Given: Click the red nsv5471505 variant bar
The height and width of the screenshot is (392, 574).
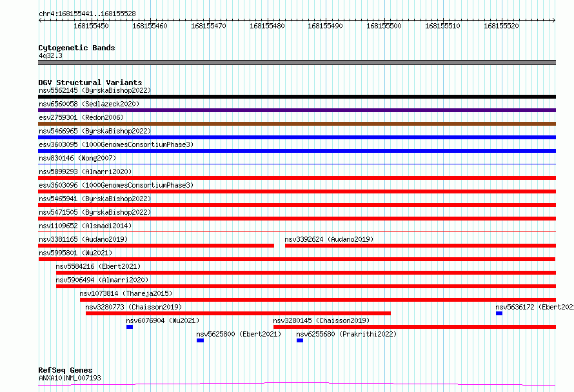Looking at the screenshot, I should pyautogui.click(x=297, y=219).
